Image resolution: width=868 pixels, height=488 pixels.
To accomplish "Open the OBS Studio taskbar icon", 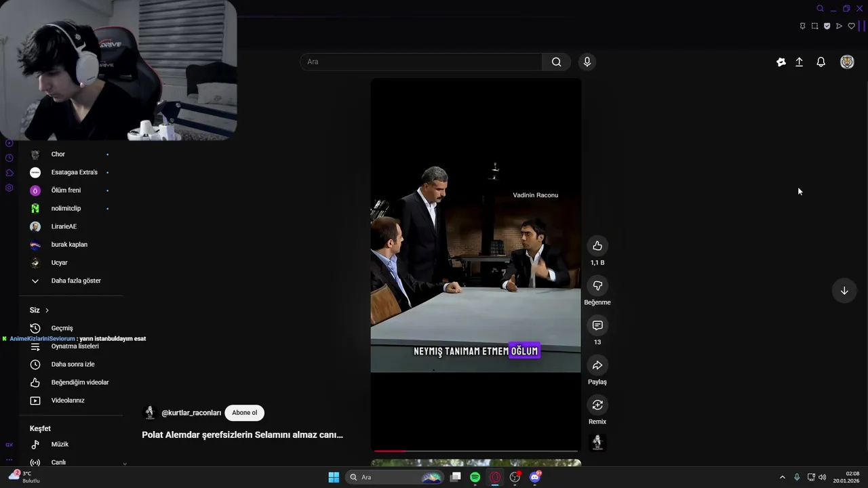I will point(515,477).
